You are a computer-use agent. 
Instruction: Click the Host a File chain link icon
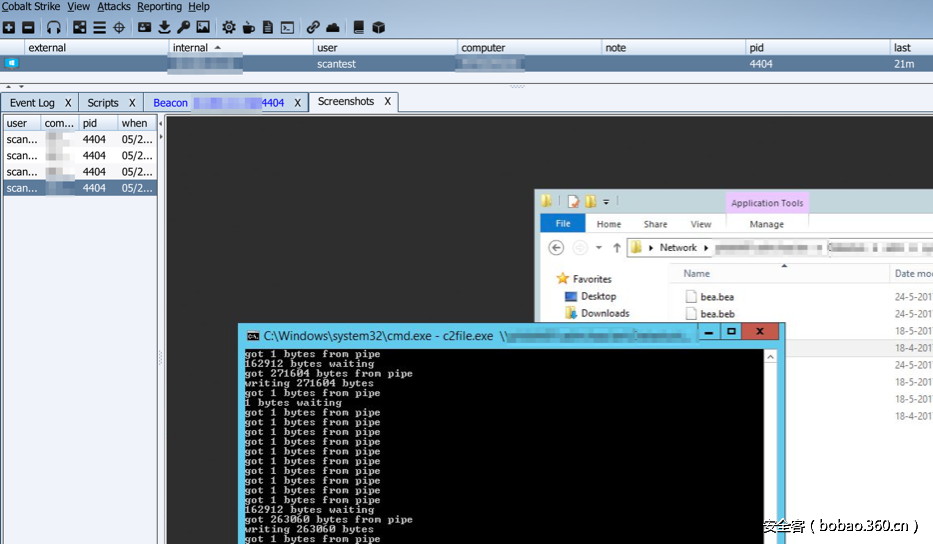313,27
